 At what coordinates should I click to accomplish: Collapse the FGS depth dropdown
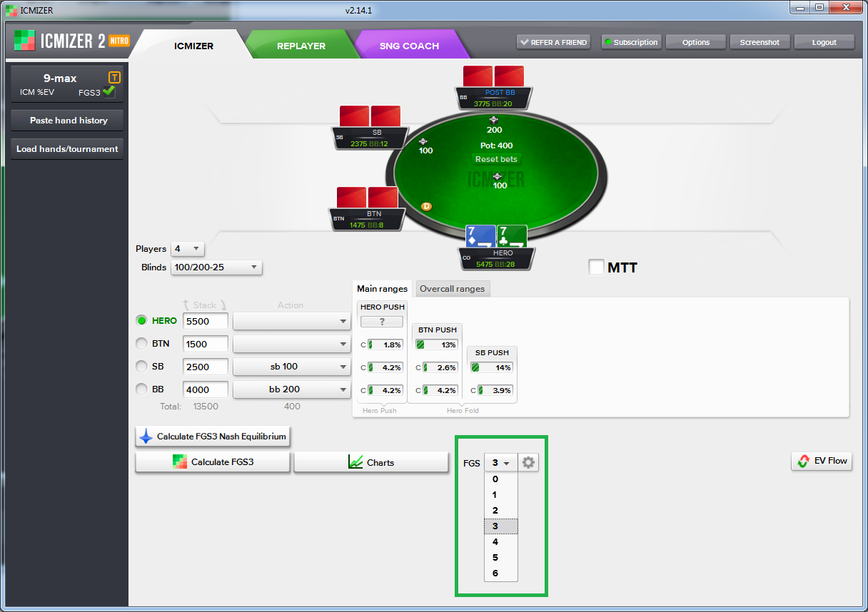[x=501, y=462]
